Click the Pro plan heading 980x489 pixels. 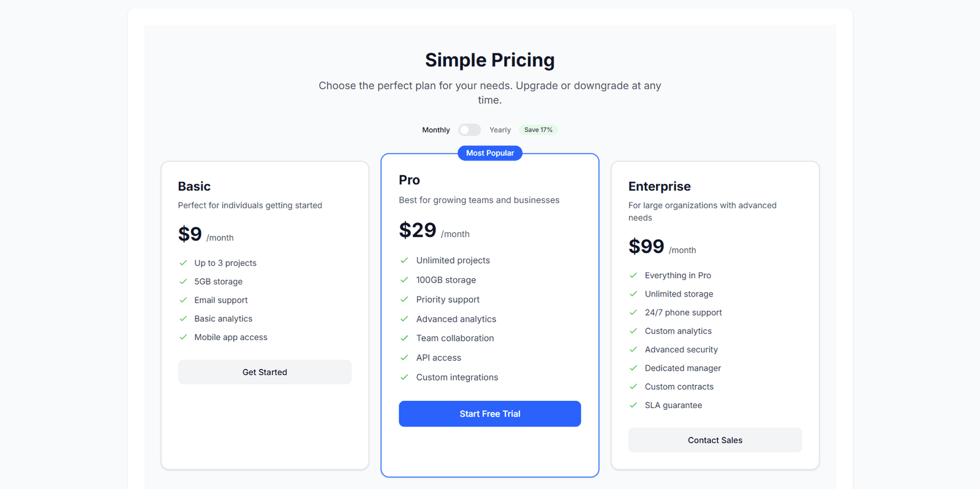click(409, 180)
